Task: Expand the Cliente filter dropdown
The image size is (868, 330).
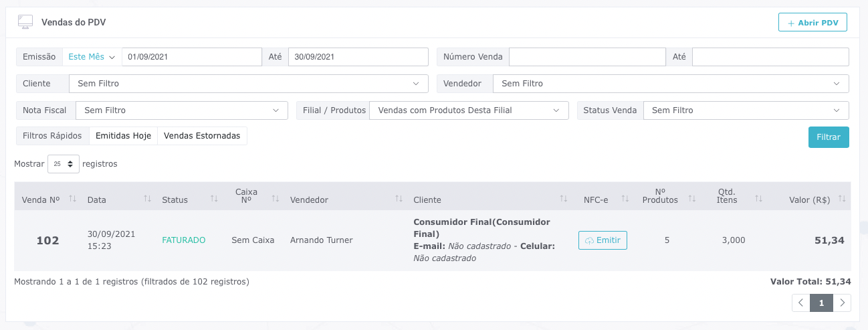Action: point(249,84)
